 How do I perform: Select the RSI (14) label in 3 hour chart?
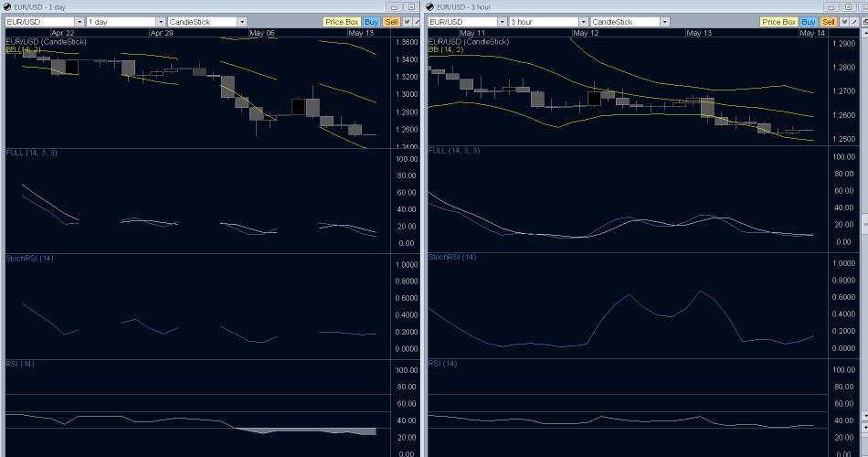(x=442, y=364)
